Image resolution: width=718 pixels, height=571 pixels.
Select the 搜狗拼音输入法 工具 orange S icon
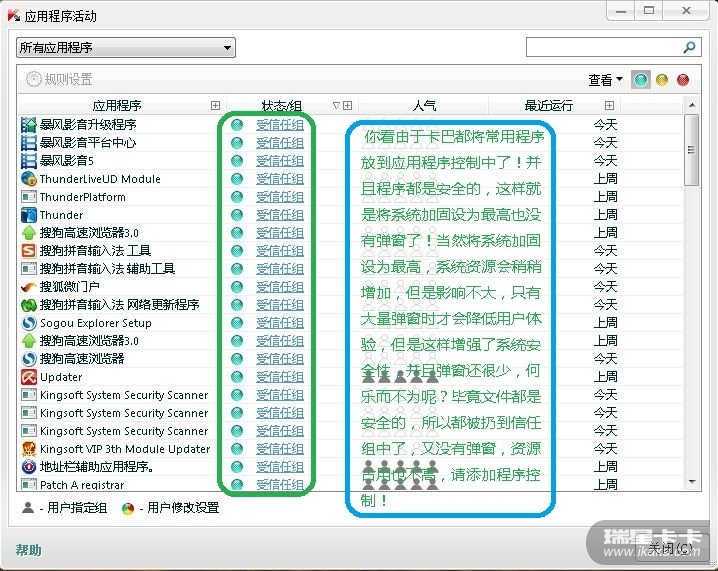point(28,251)
